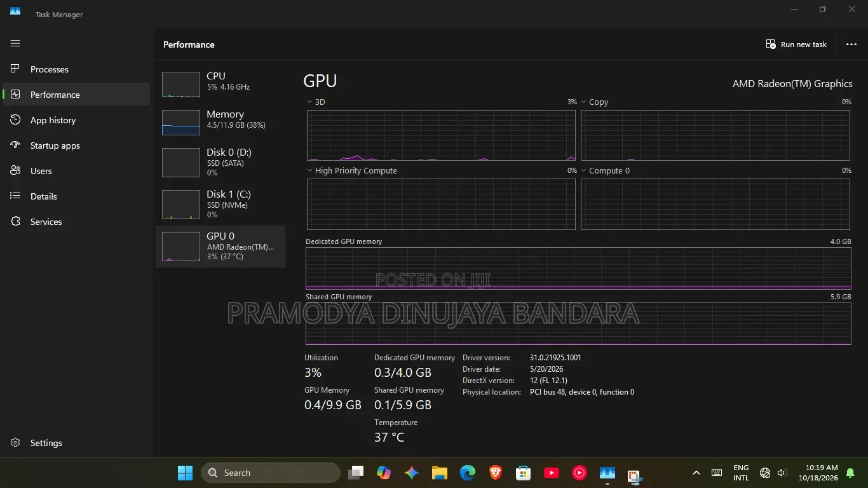Open the notifications bell

(850, 473)
